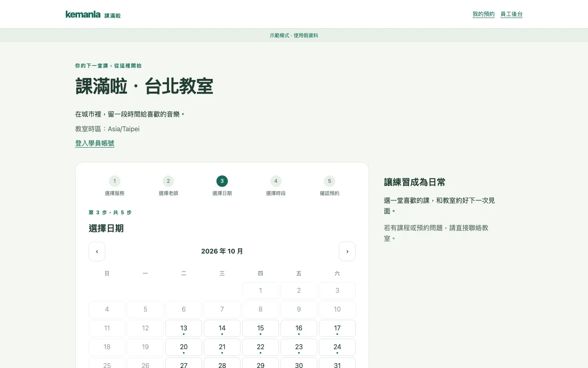Screen dimensions: 588x368
Task: Click disabled date 1
Action: pyautogui.click(x=261, y=291)
